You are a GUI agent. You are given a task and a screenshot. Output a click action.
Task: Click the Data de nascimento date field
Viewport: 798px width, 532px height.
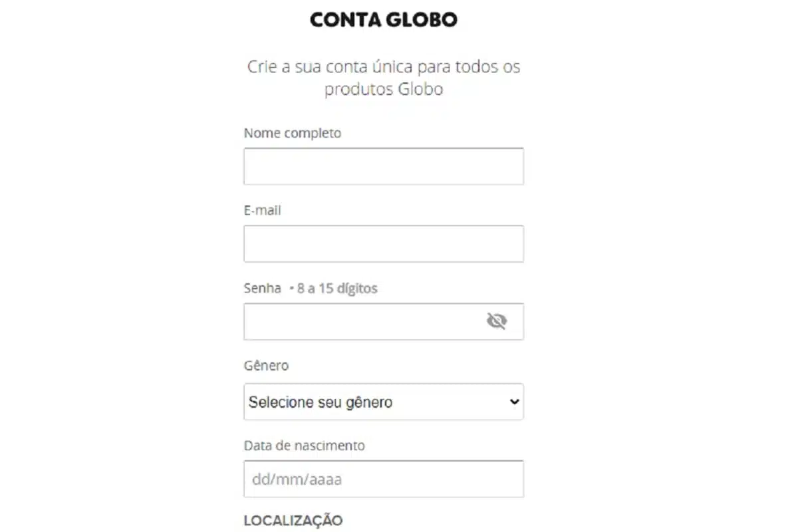click(x=384, y=479)
